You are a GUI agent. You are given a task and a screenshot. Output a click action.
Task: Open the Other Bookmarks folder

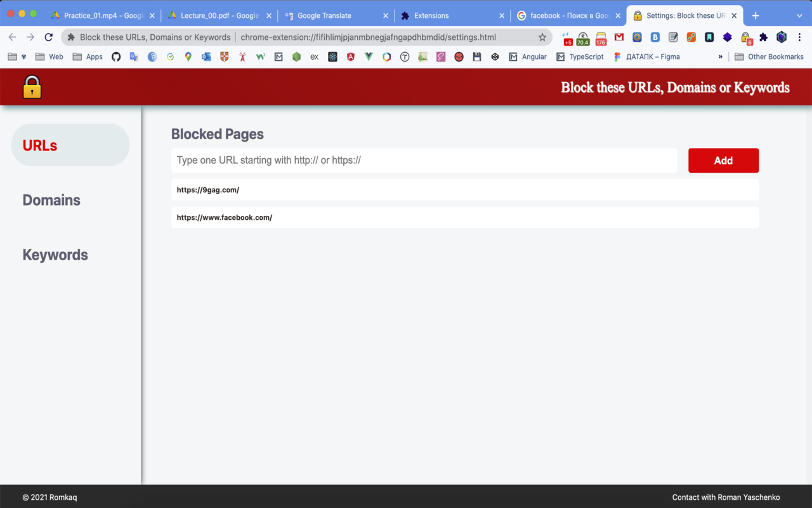tap(769, 57)
